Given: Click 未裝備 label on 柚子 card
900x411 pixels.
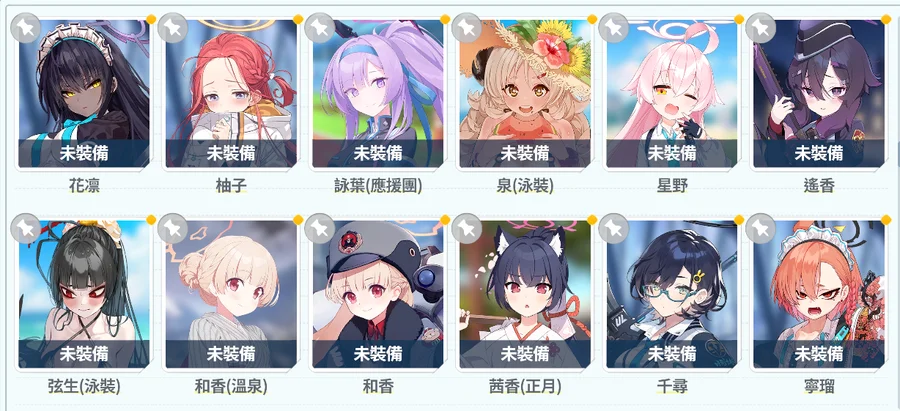Looking at the screenshot, I should (231, 153).
